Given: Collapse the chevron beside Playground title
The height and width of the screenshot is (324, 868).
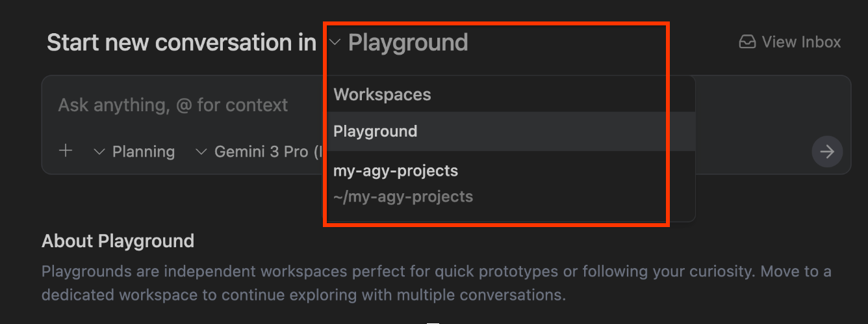Looking at the screenshot, I should pyautogui.click(x=335, y=43).
